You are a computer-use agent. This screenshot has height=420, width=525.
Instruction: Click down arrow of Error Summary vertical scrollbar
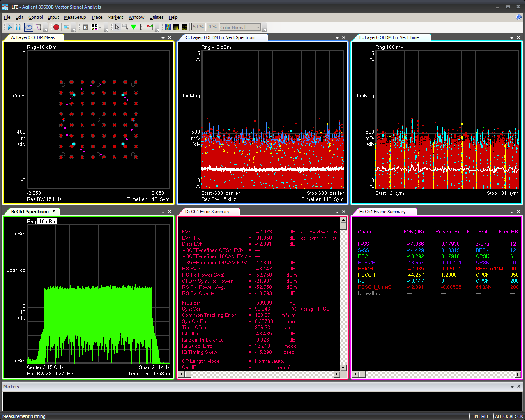tap(343, 368)
